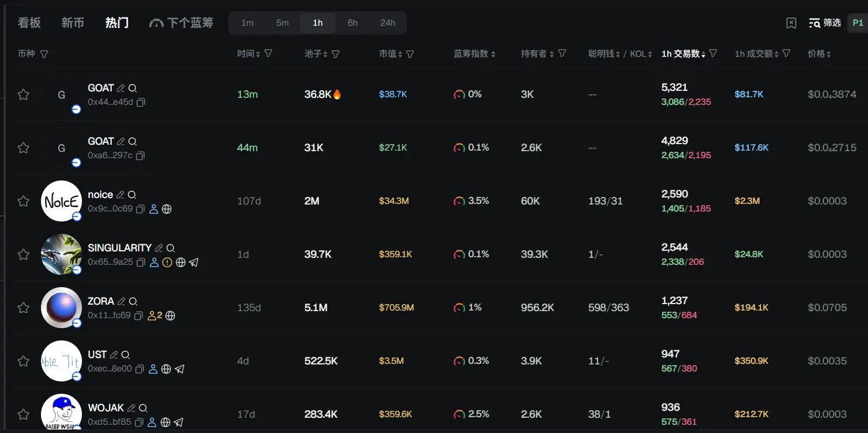This screenshot has height=433, width=868.
Task: Favorite the SINGULARITY token row
Action: 23,254
